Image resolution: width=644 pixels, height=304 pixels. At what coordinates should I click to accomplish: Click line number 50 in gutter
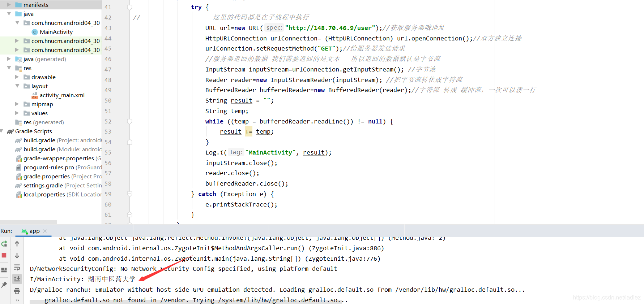108,101
